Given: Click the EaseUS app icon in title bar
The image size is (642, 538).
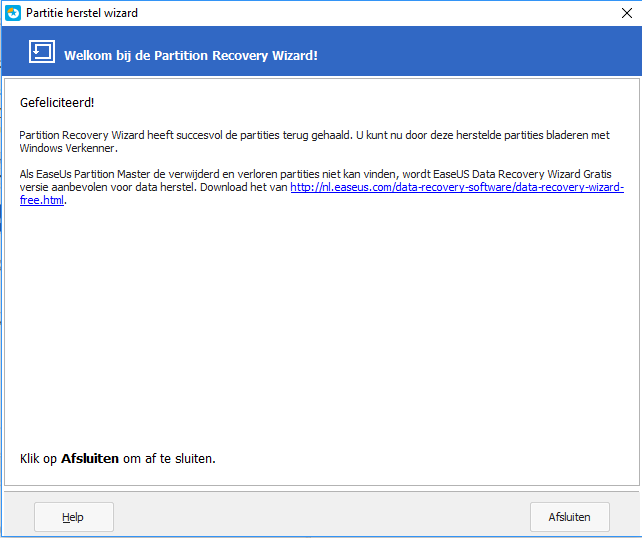Looking at the screenshot, I should [x=13, y=13].
